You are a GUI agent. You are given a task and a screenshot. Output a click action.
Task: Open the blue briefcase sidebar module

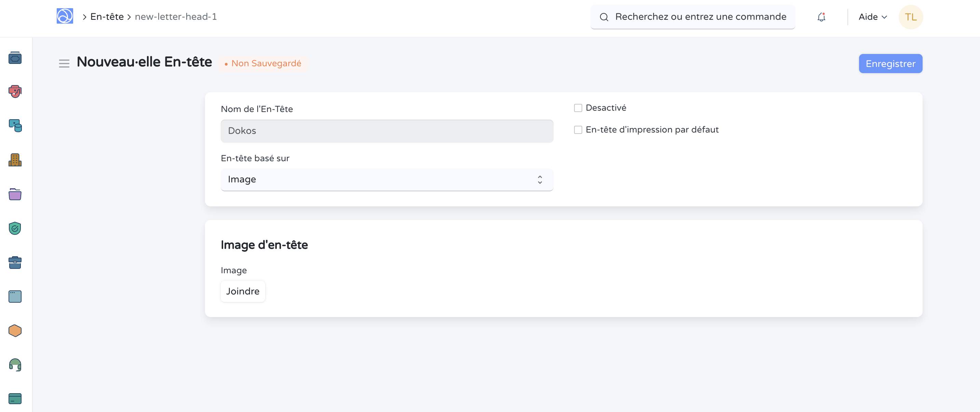15,262
